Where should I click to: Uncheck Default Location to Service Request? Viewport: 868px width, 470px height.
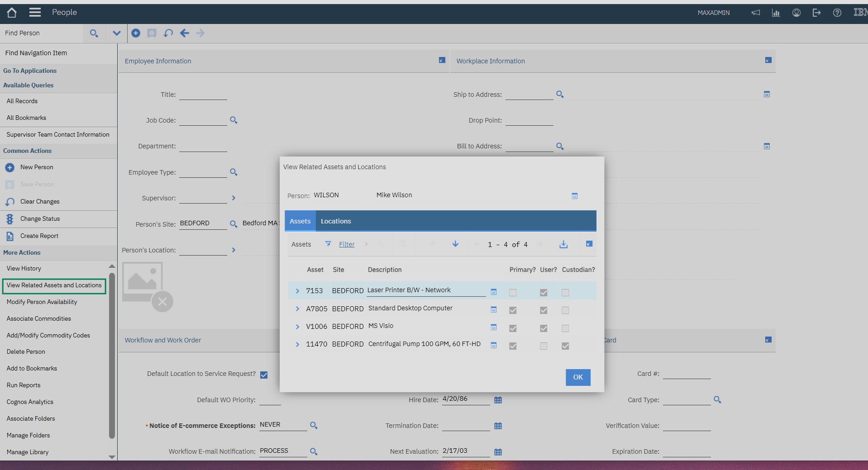click(x=264, y=375)
